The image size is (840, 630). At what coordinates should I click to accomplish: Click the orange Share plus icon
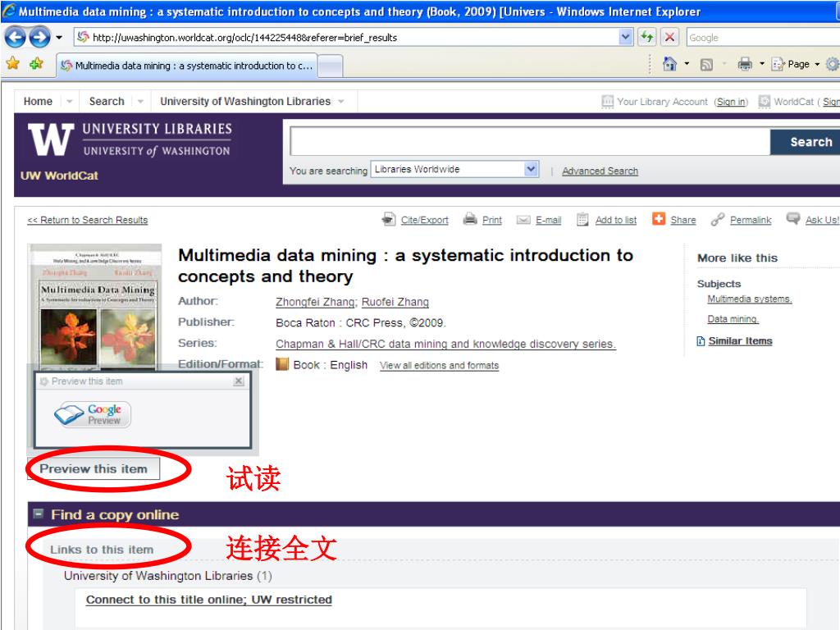coord(659,218)
